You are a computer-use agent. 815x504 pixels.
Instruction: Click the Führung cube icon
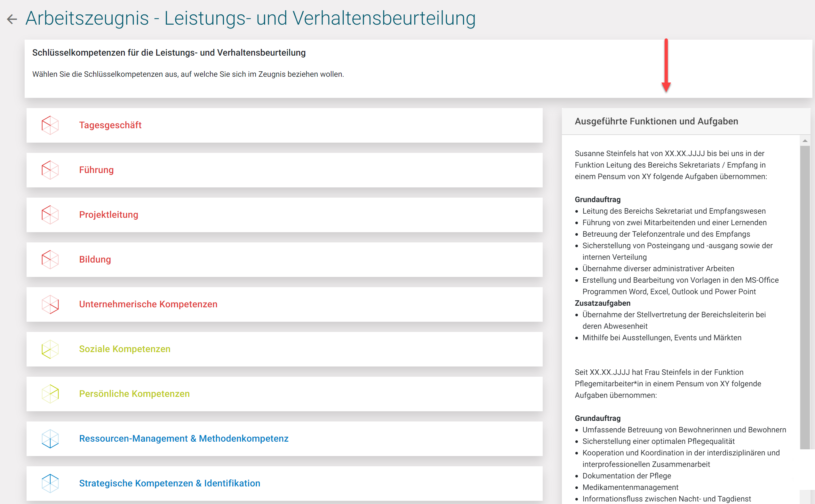point(50,170)
